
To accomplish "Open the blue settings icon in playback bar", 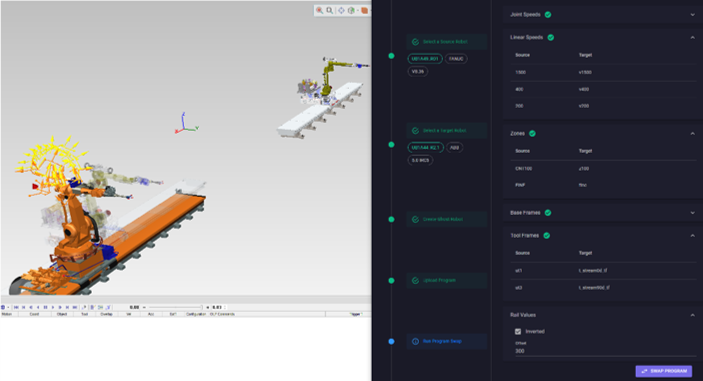I will click(3, 307).
